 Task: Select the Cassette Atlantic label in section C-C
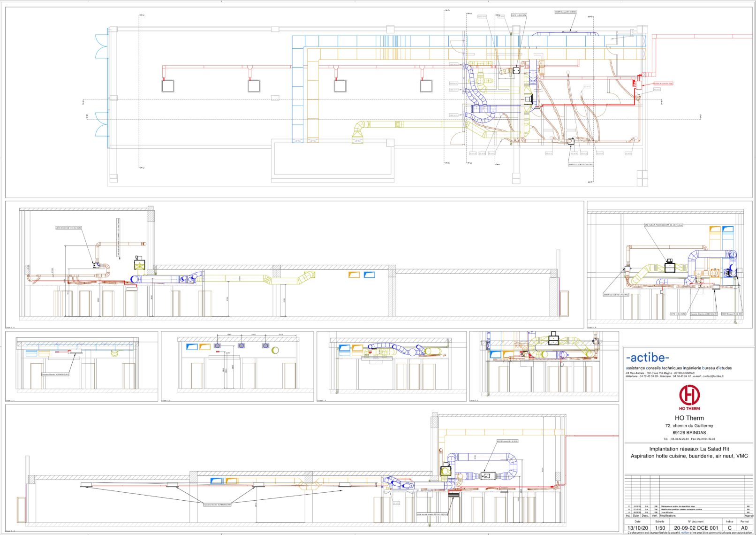coord(55,374)
